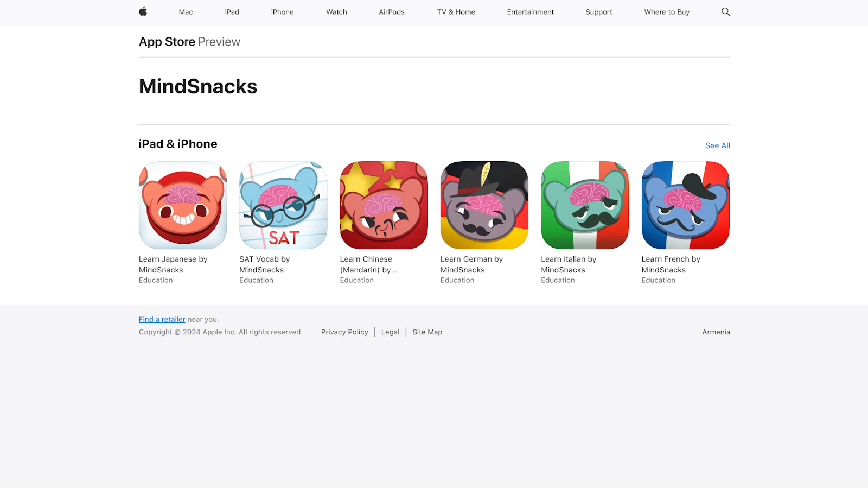
Task: Click the Site Map footer link
Action: point(427,332)
